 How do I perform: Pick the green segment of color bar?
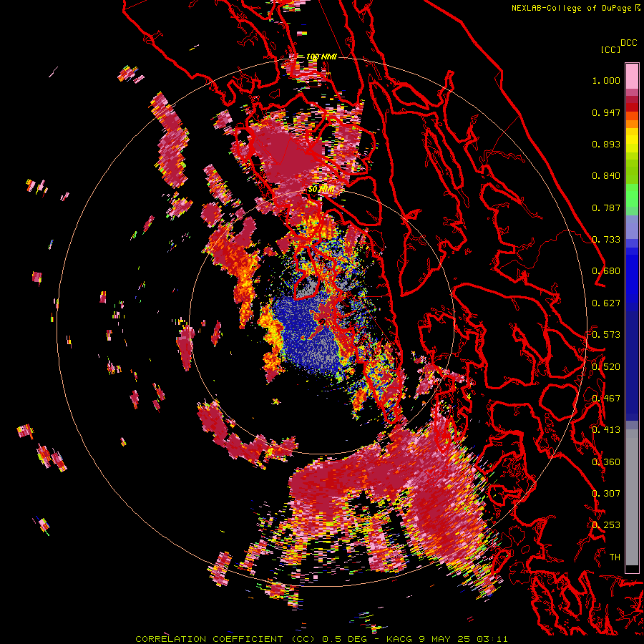point(632,195)
